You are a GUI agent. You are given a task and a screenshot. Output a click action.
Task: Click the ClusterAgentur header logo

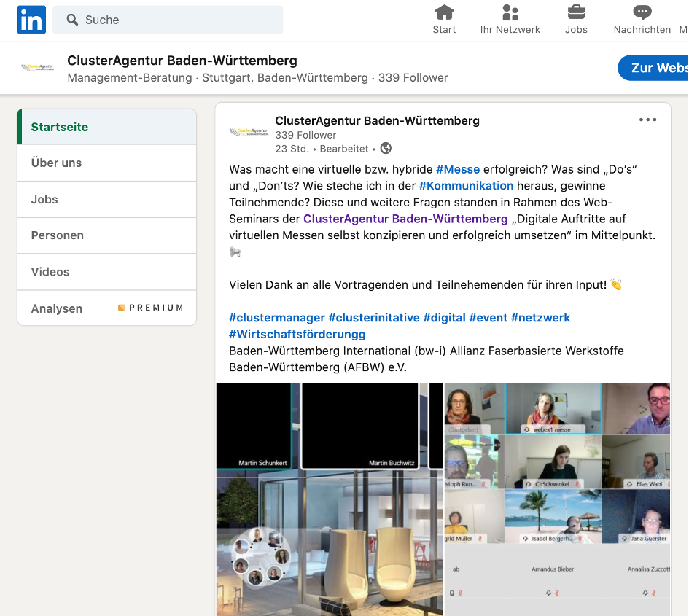click(38, 68)
